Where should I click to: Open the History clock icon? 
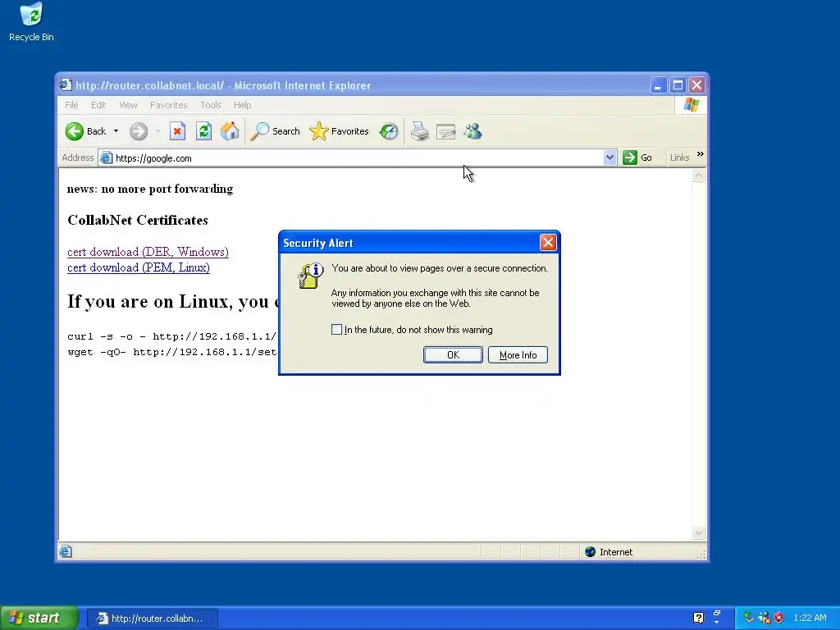pos(389,131)
